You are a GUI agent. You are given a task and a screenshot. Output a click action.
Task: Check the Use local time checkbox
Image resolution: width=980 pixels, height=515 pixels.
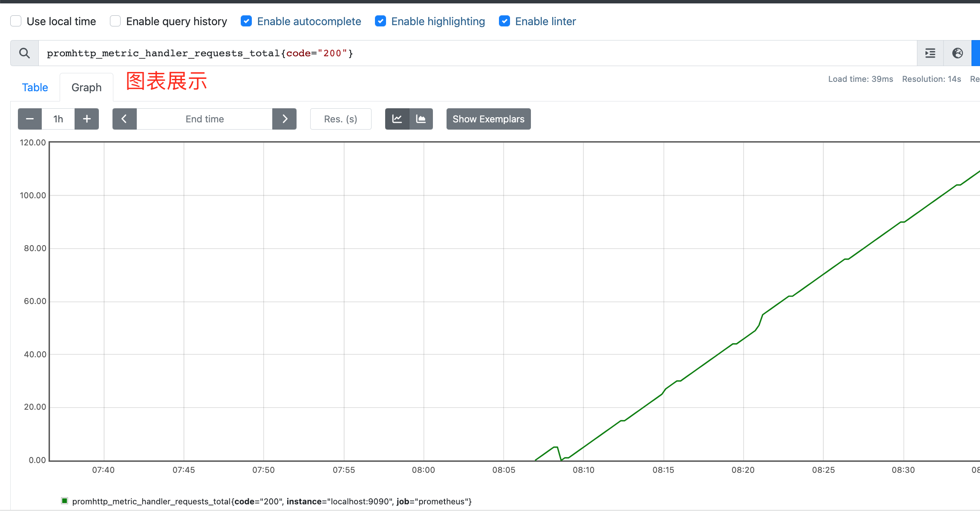pyautogui.click(x=16, y=21)
